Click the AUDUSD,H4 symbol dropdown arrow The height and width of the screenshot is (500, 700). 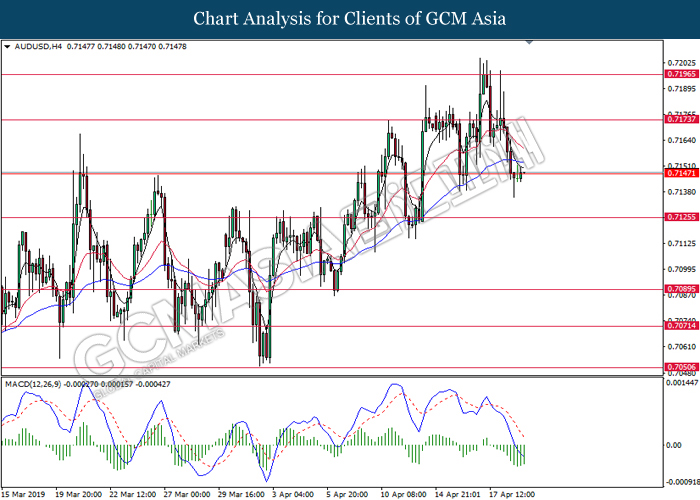7,46
